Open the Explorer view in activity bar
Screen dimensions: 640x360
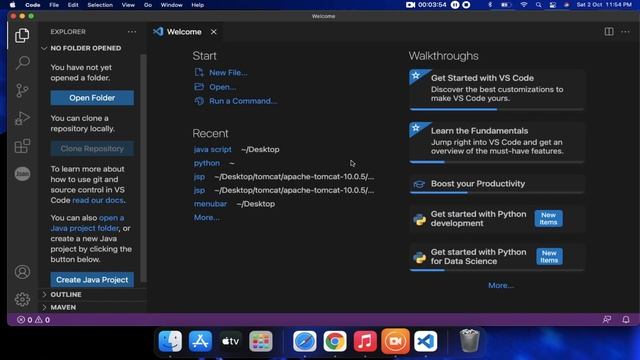(22, 36)
